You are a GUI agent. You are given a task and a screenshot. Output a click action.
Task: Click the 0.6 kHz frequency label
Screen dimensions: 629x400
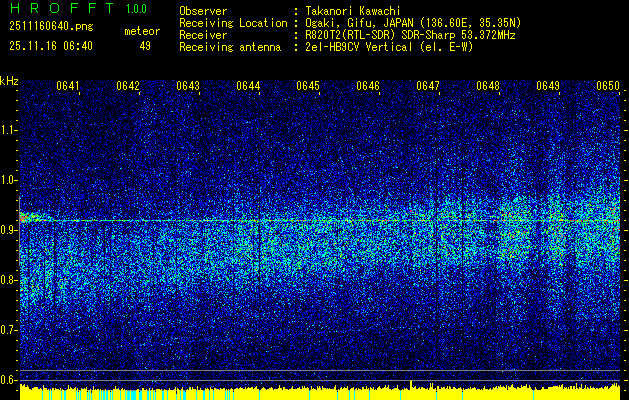pos(8,380)
